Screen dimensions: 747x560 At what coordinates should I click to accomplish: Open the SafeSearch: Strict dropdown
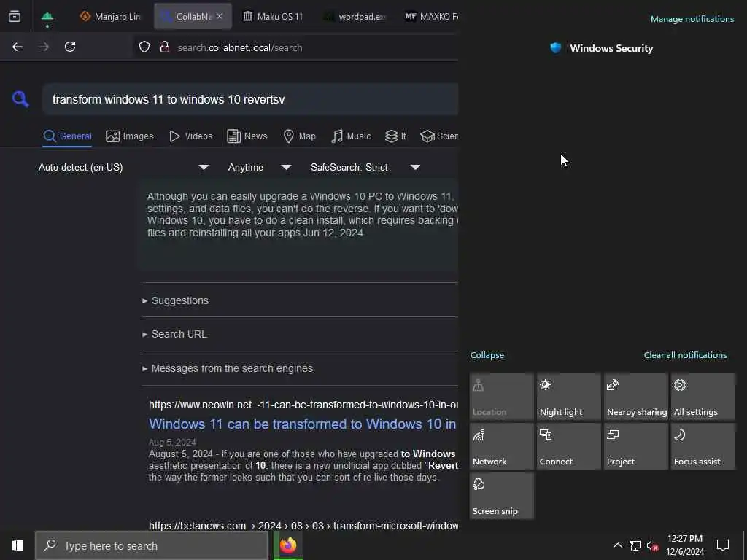pyautogui.click(x=365, y=167)
